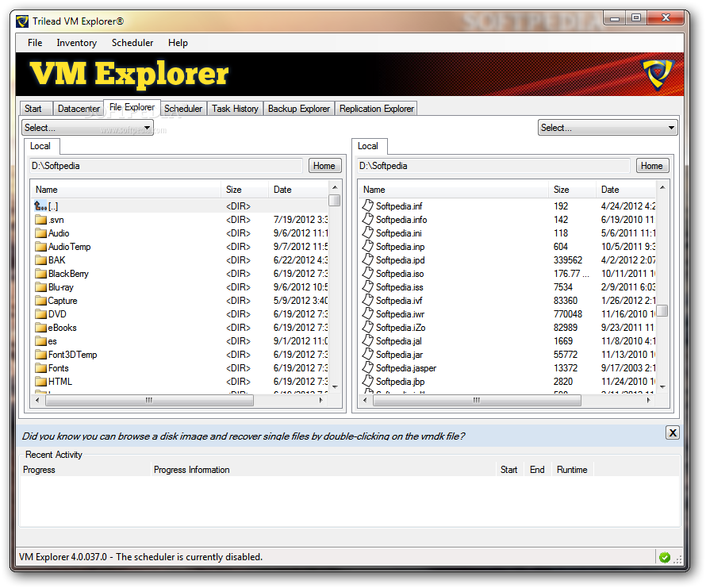Switch to the Datacenter tab
706x588 pixels.
(x=79, y=109)
